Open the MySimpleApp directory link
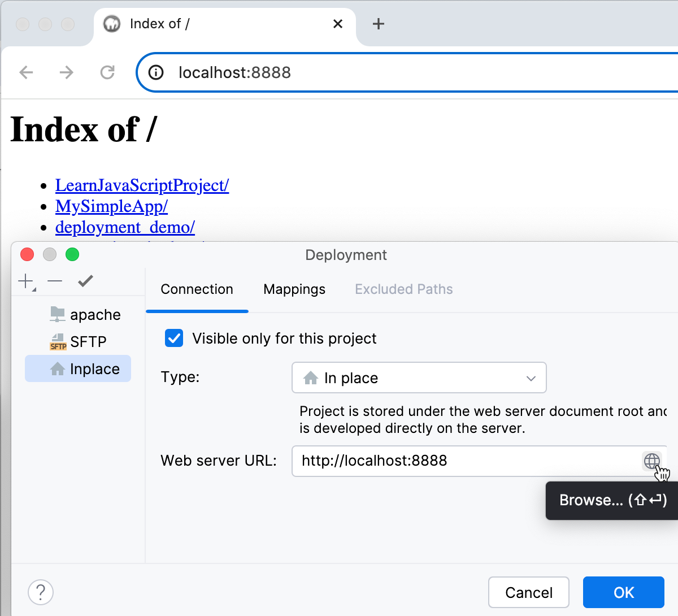The height and width of the screenshot is (616, 678). point(111,206)
